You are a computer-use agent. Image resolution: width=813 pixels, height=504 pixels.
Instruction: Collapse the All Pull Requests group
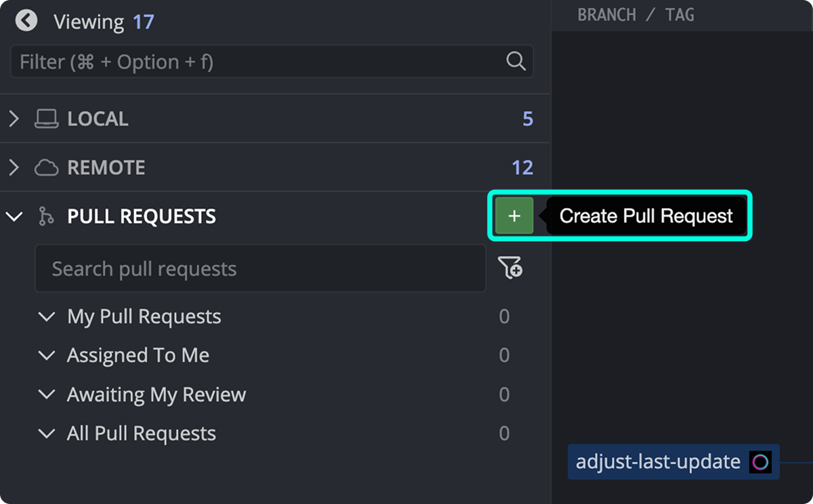click(46, 433)
